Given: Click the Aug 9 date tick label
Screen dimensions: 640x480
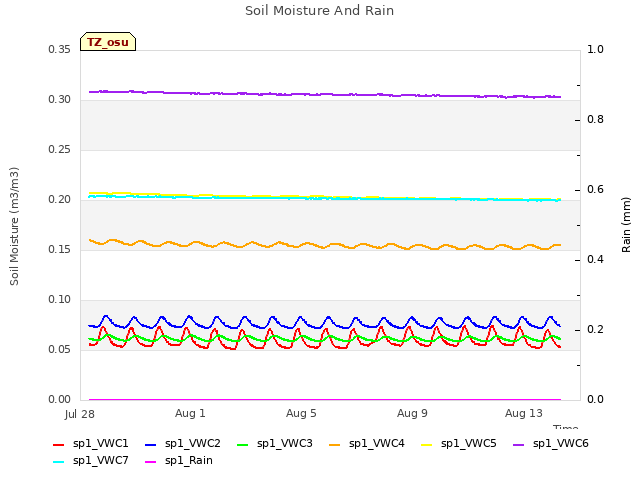Looking at the screenshot, I should [x=412, y=413].
